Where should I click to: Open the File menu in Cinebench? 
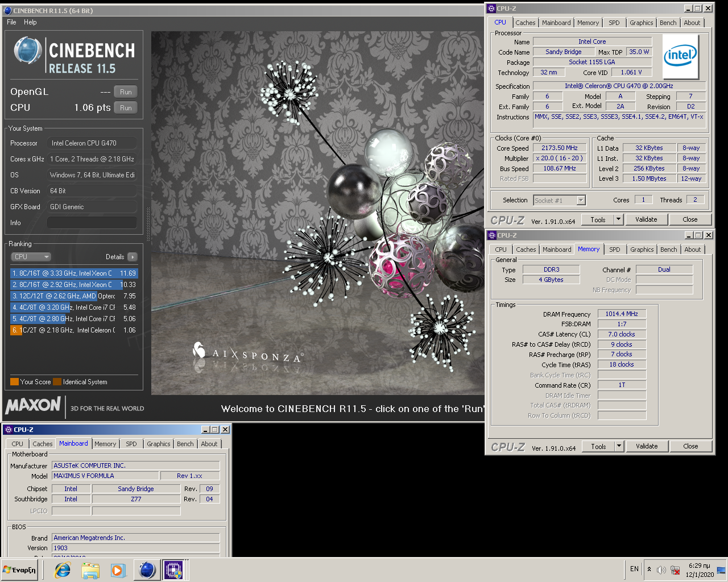[x=11, y=22]
